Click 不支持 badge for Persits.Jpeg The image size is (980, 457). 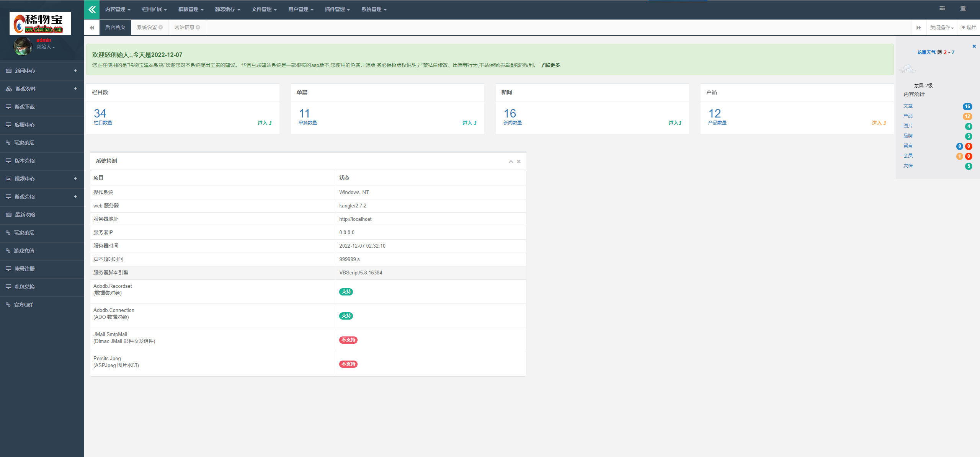[348, 364]
